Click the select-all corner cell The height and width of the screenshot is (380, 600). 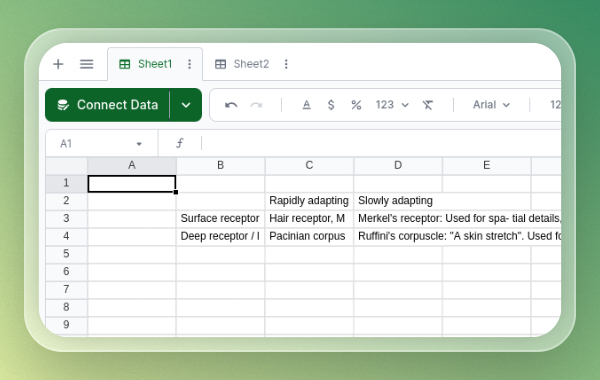(x=66, y=165)
